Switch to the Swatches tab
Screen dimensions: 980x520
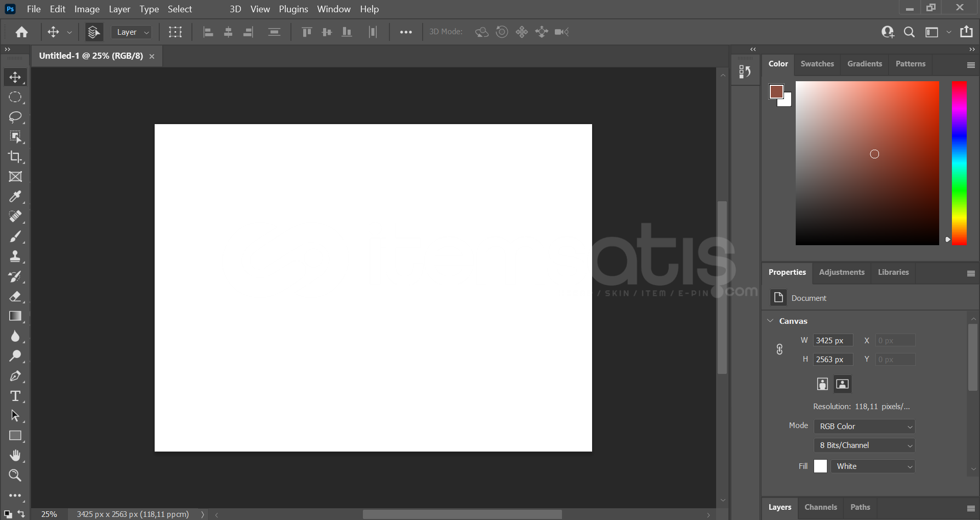point(817,64)
